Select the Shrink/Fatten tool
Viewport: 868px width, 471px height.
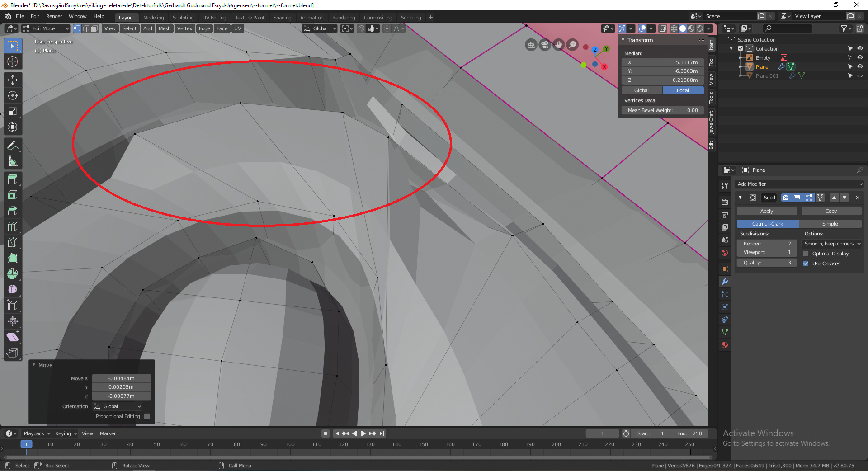point(13,321)
